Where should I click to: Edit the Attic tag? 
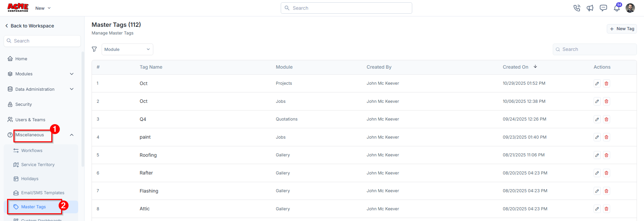597,209
